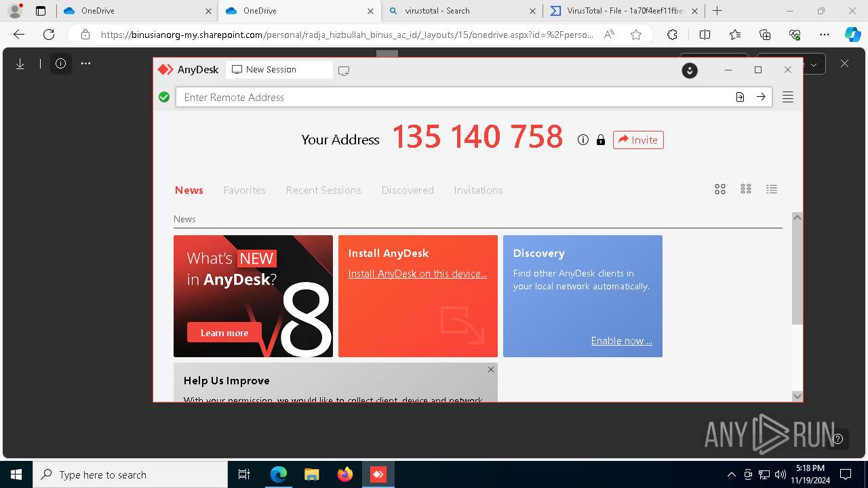This screenshot has width=868, height=488.
Task: Open Edge settings and more menu
Action: click(825, 35)
